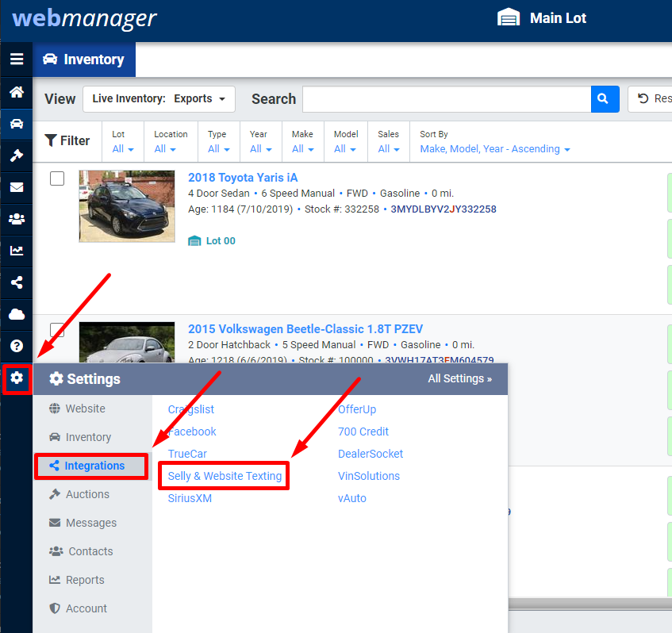Click the blue search magnifier button
Viewport: 672px width, 633px height.
(x=605, y=98)
